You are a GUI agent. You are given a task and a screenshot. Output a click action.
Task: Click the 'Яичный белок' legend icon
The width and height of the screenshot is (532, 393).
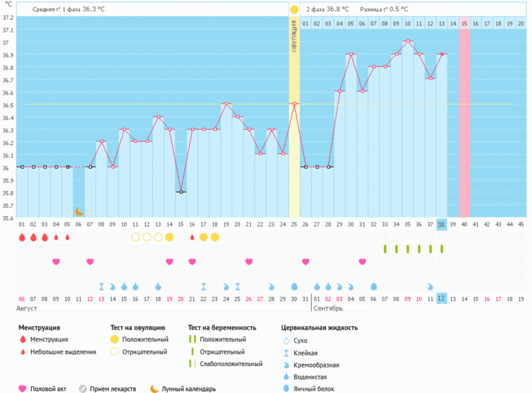pos(286,389)
